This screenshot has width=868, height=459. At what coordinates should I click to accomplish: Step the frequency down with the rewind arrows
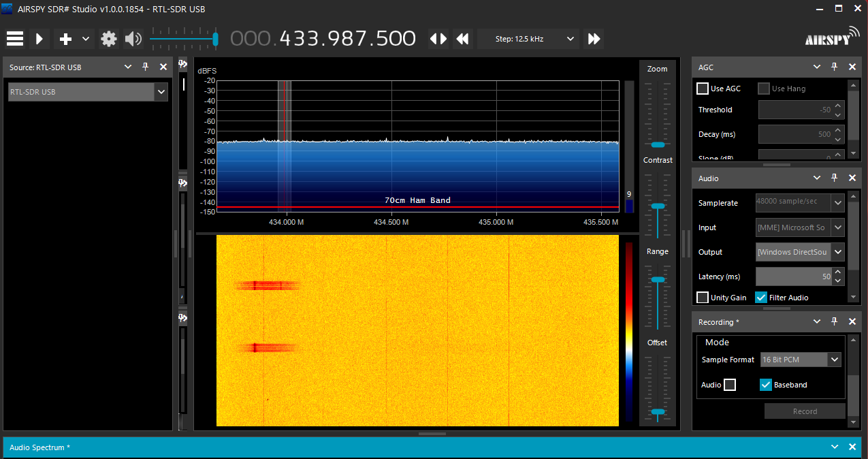(x=463, y=39)
